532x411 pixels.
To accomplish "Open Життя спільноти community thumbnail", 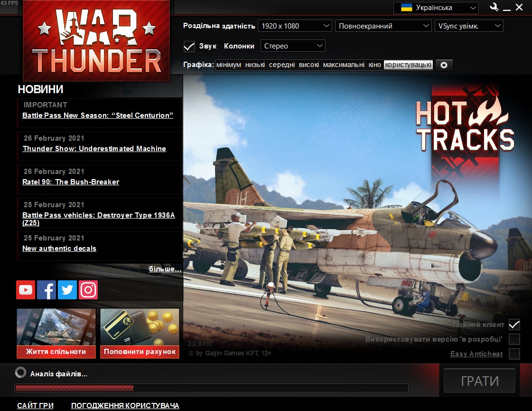I will [x=56, y=333].
